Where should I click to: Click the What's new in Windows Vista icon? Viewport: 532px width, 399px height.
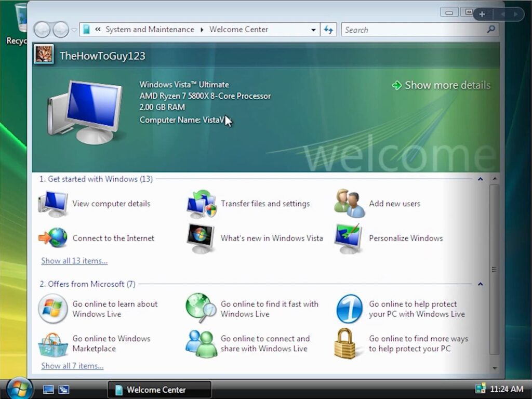[201, 238]
